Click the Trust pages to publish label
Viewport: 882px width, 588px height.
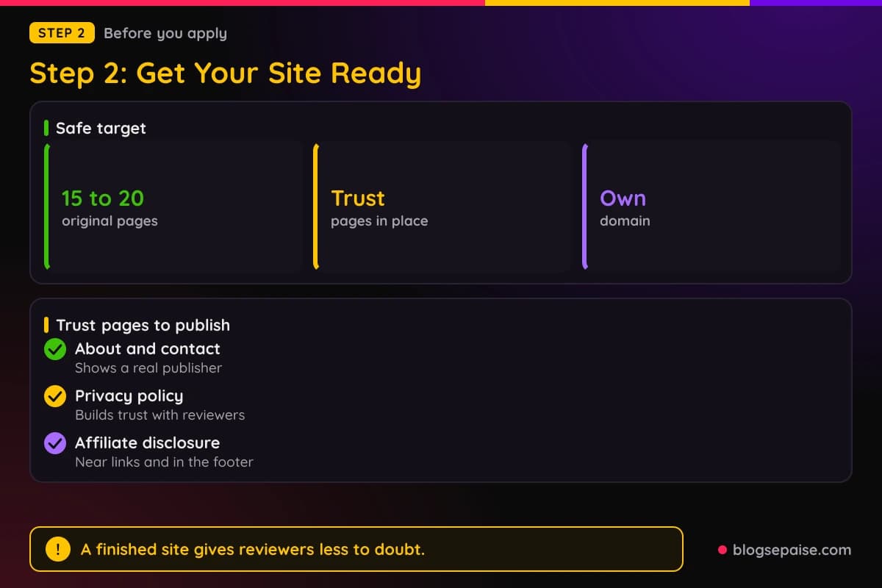click(143, 325)
